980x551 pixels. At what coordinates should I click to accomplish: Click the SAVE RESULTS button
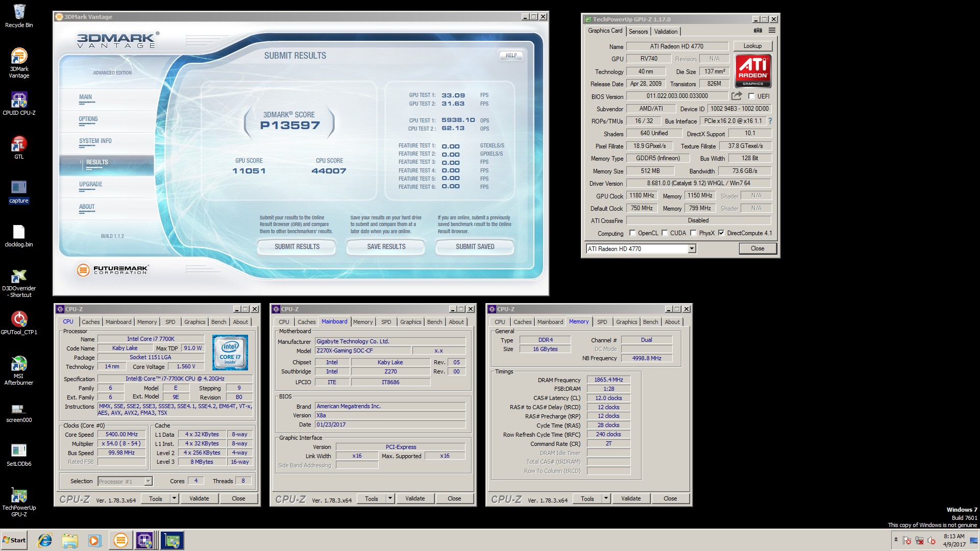click(386, 246)
